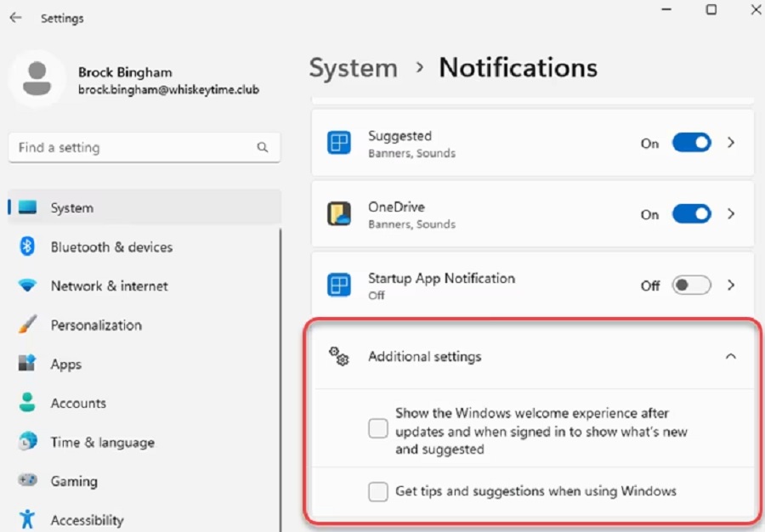The image size is (765, 532).
Task: Click the OneDrive app icon
Action: [x=339, y=213]
